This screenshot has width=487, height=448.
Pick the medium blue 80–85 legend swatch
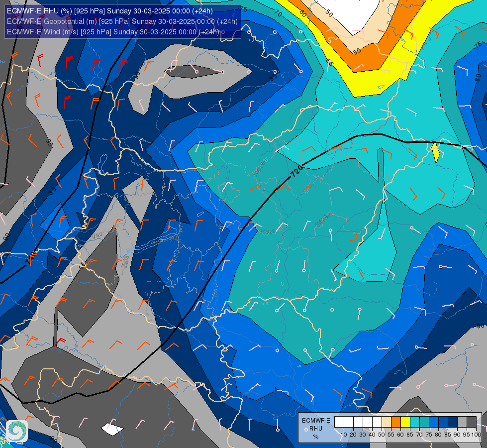pyautogui.click(x=443, y=422)
